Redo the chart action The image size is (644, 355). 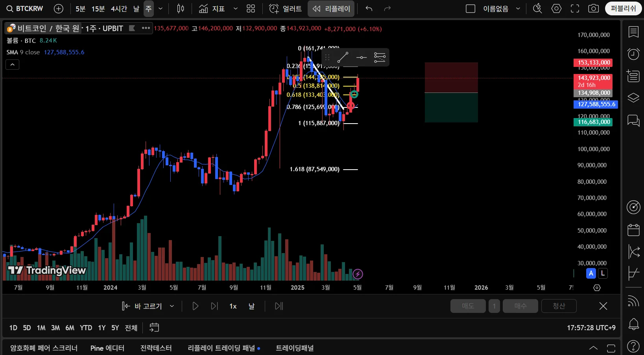tap(387, 9)
